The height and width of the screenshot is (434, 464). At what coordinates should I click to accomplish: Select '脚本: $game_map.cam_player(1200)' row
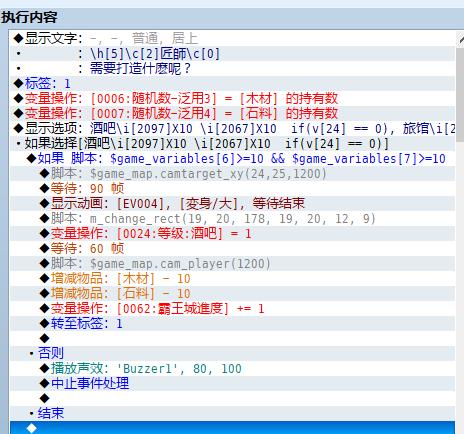pos(232,263)
